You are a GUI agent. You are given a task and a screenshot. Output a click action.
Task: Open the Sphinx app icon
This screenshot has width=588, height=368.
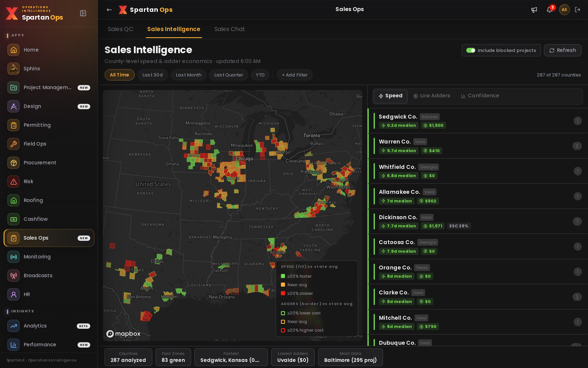click(13, 69)
